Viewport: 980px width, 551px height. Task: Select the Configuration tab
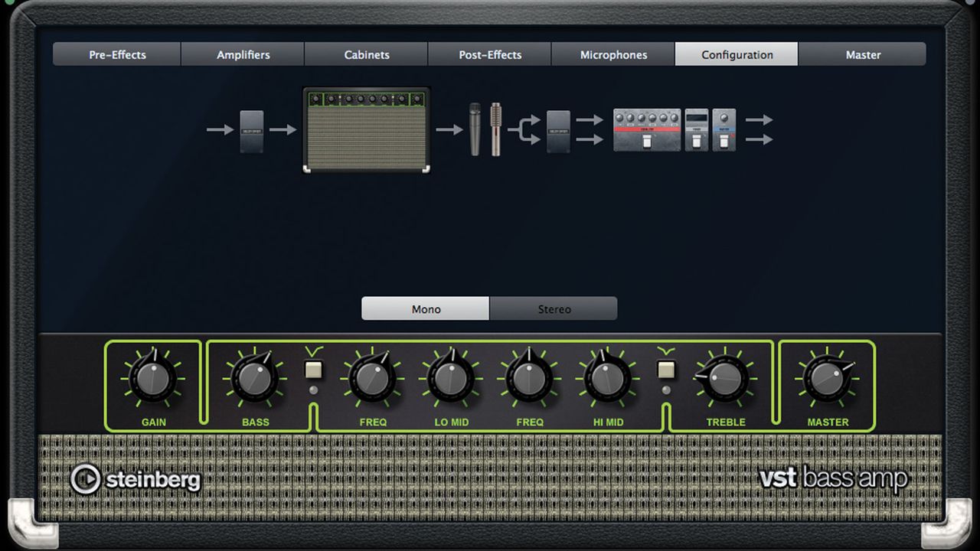coord(737,54)
